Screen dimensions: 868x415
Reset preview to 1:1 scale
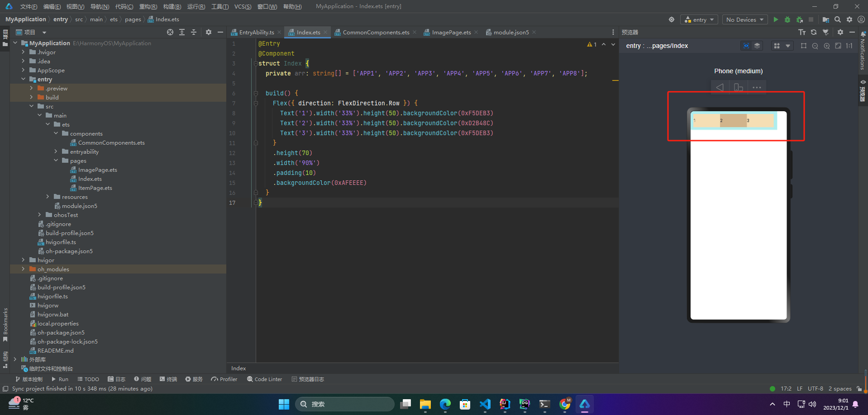pyautogui.click(x=849, y=46)
